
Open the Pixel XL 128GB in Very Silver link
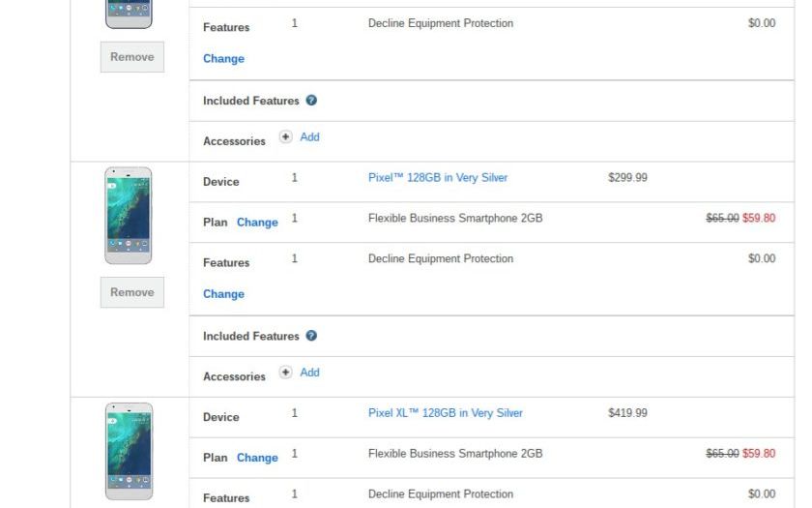pyautogui.click(x=445, y=413)
